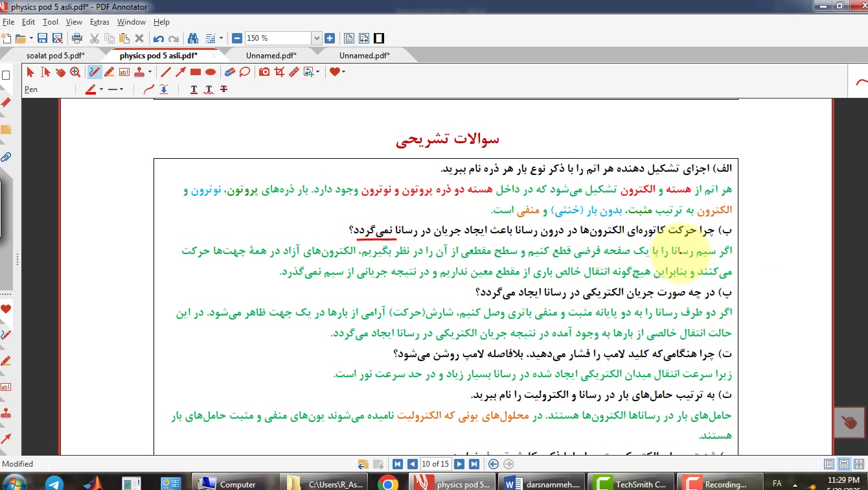Select the Stamp tool

(x=139, y=72)
